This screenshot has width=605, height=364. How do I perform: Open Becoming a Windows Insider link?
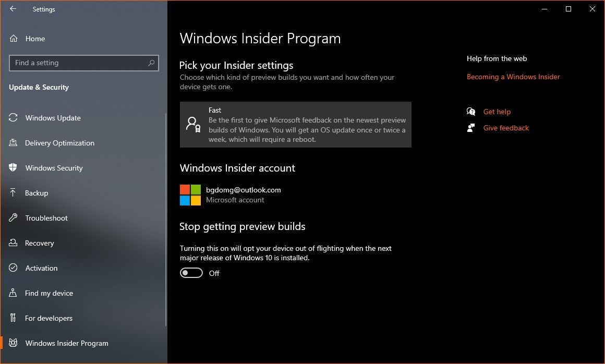[x=513, y=77]
